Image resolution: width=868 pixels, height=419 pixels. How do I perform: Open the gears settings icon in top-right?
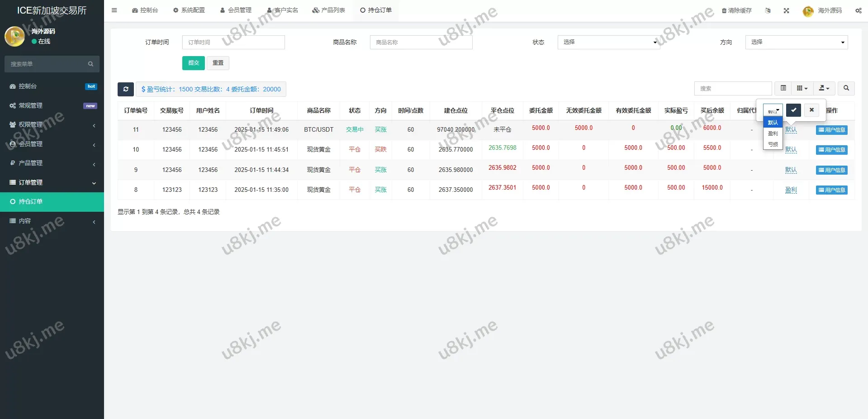pyautogui.click(x=858, y=10)
